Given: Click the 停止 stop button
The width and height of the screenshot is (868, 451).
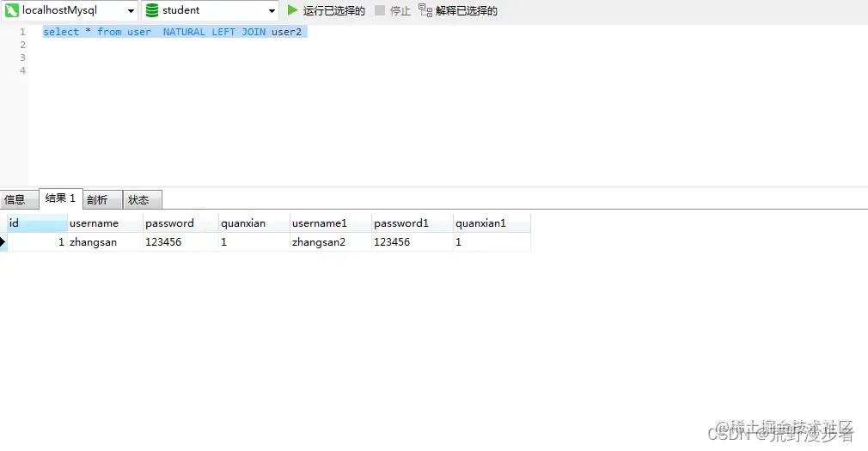Looking at the screenshot, I should click(x=393, y=10).
